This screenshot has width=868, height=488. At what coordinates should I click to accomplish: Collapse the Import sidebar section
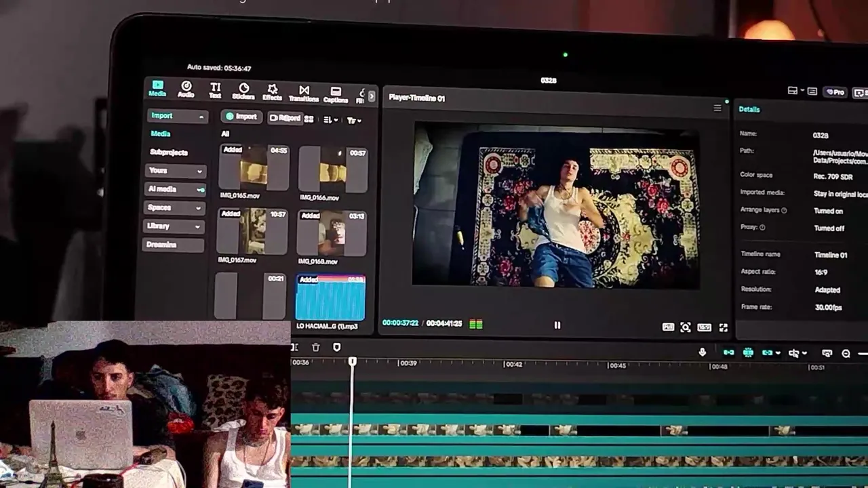178,116
